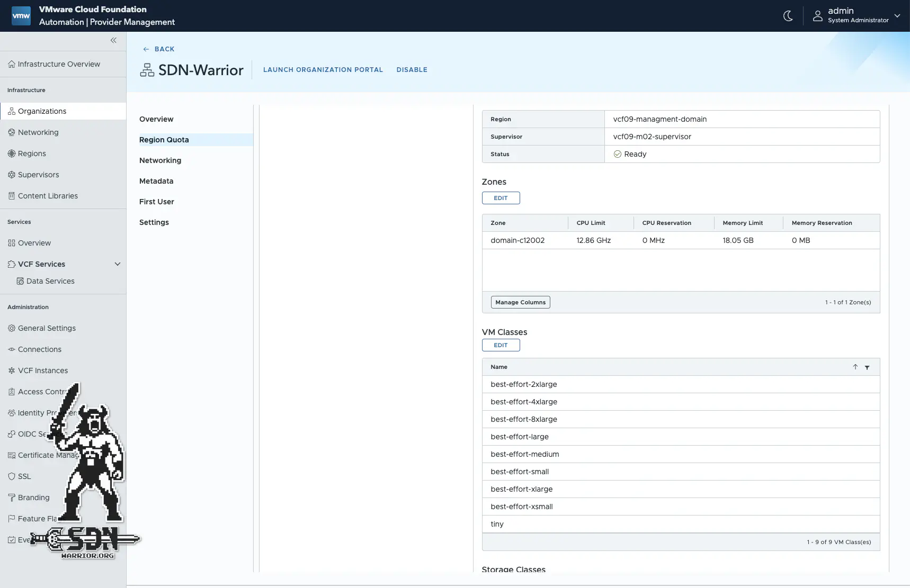This screenshot has height=588, width=910.
Task: Click the VM Classes Name filter icon
Action: click(x=867, y=367)
